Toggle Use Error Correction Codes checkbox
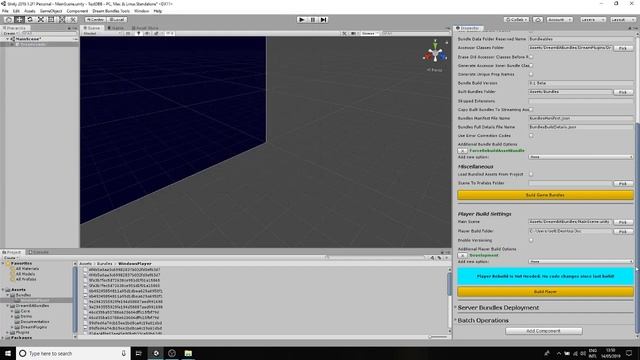Viewport: 640px width, 360px height. (531, 136)
